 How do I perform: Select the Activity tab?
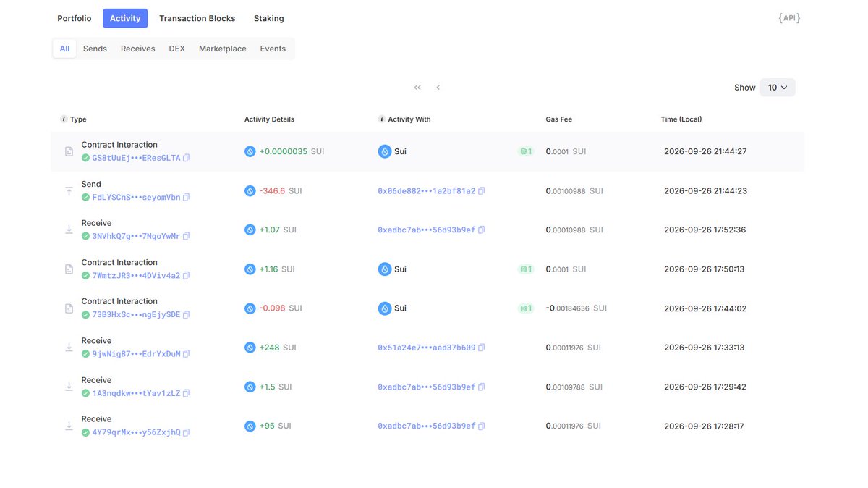[125, 18]
